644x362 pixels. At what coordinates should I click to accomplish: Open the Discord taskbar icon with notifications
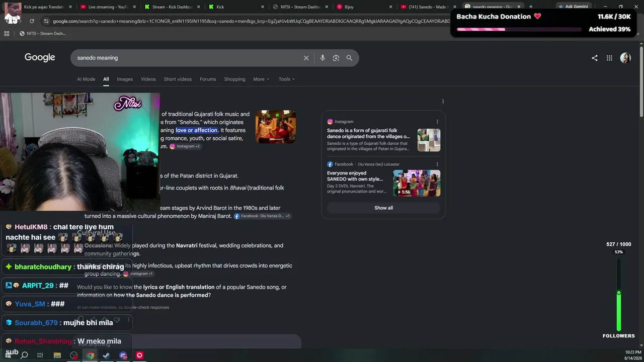[123, 355]
